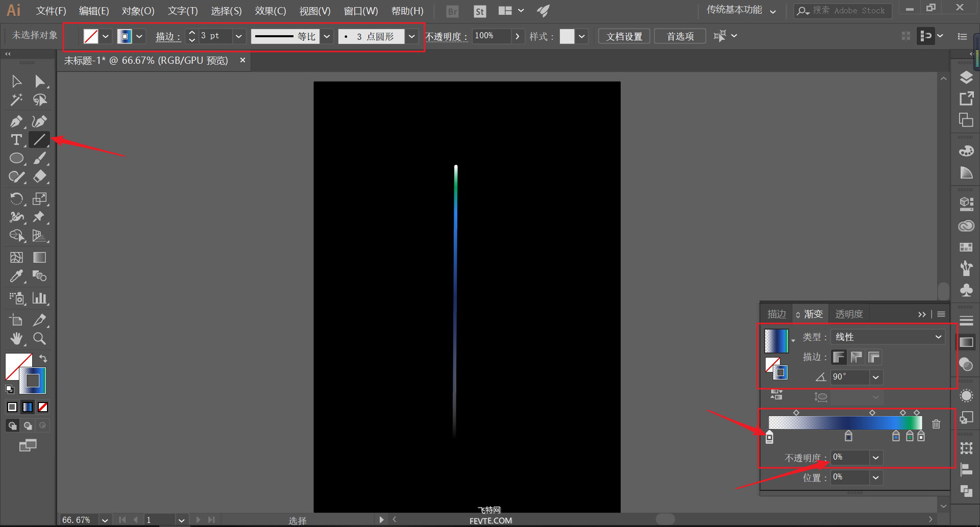
Task: Set paint mode to None
Action: pos(43,407)
